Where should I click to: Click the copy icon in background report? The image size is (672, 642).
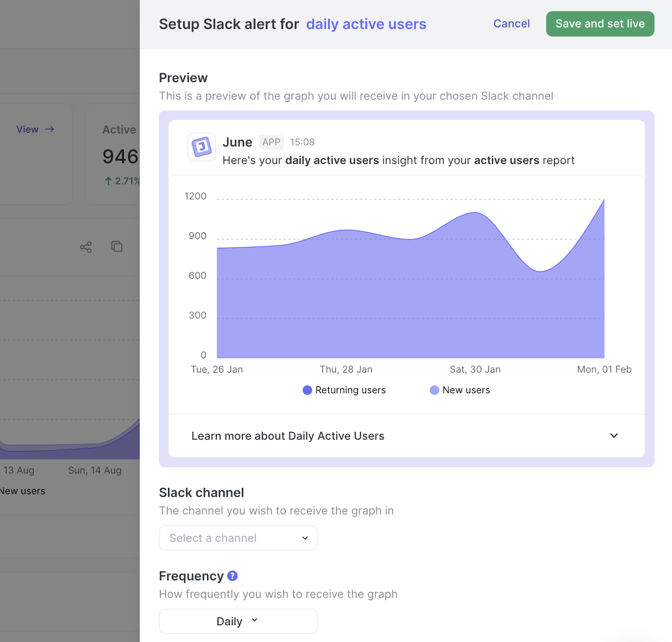(x=117, y=246)
